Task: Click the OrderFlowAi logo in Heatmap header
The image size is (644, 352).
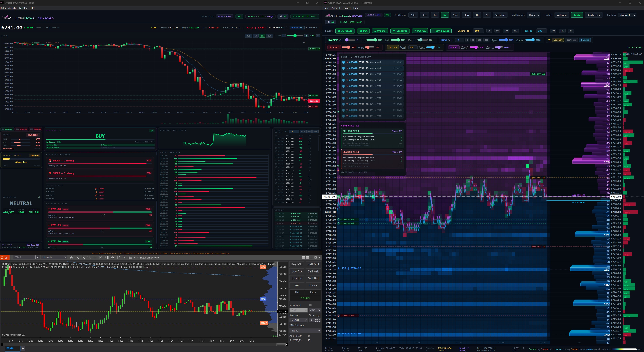Action: pos(329,16)
